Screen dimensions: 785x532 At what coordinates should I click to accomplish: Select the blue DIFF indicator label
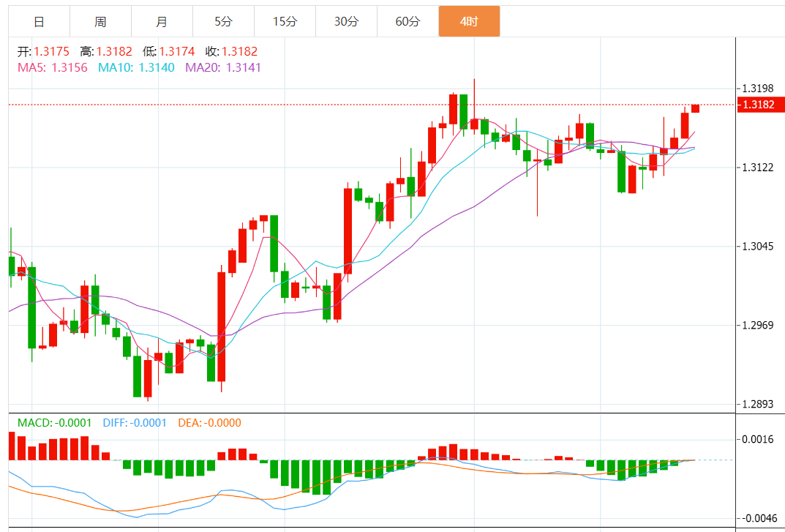coord(134,423)
